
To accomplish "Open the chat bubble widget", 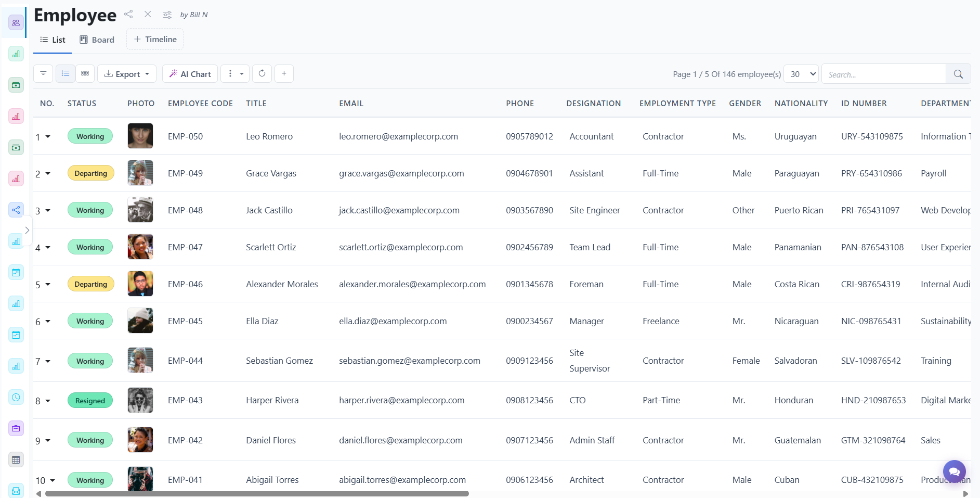I will (x=954, y=471).
